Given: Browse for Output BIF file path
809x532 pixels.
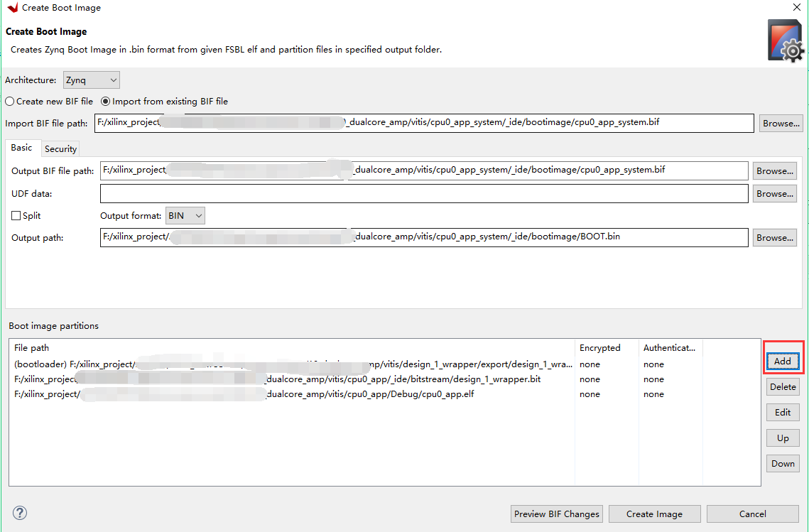Looking at the screenshot, I should [774, 170].
